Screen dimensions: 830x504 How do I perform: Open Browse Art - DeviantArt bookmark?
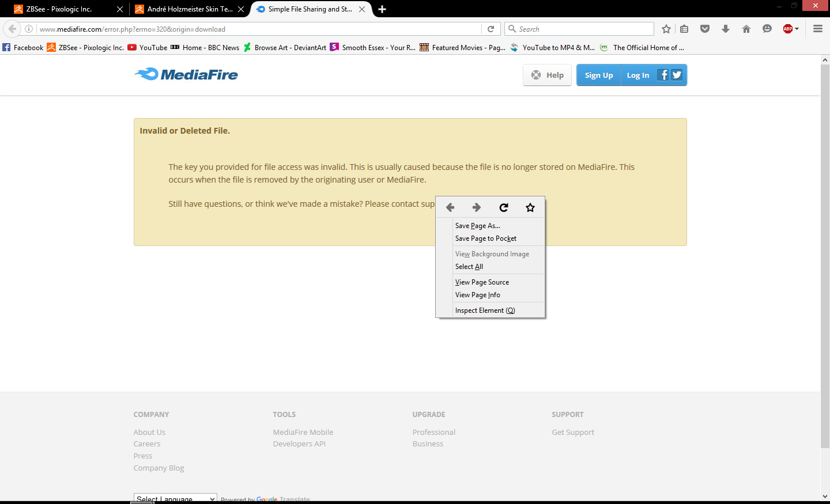[285, 48]
